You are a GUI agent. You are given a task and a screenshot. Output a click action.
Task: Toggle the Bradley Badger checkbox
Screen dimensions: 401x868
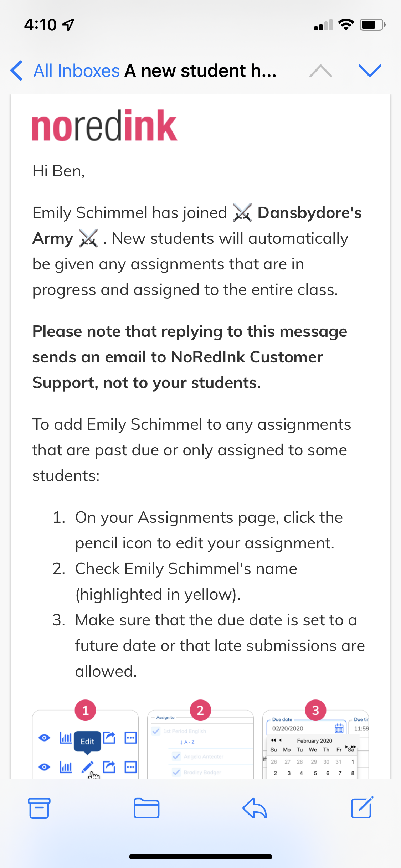click(x=176, y=772)
